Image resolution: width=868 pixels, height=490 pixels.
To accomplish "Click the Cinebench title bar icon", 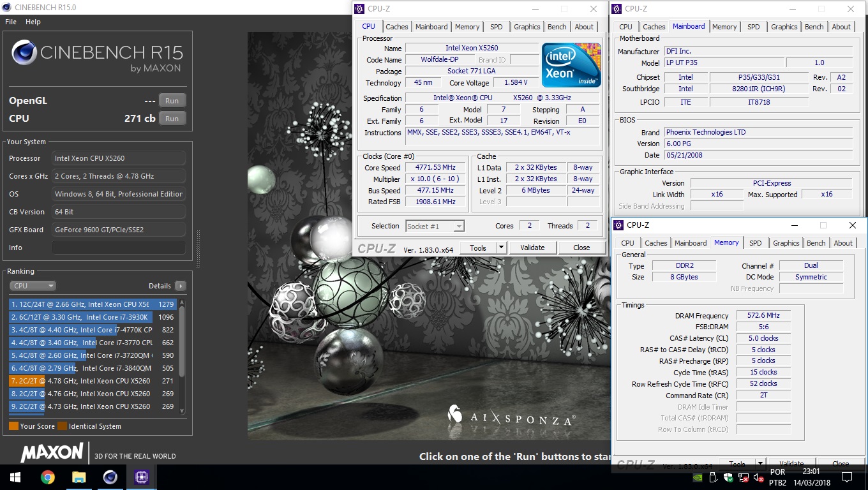I will coord(6,8).
